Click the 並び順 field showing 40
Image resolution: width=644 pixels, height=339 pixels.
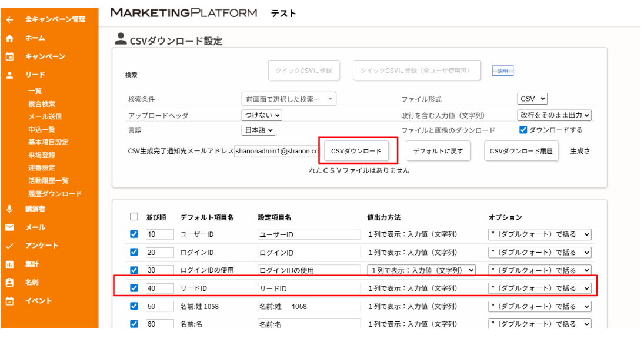click(160, 288)
